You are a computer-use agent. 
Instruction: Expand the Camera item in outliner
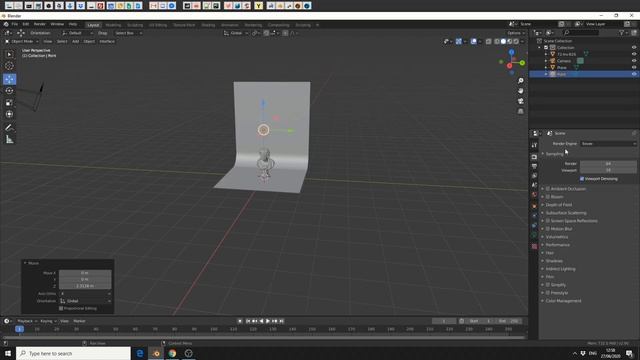546,61
